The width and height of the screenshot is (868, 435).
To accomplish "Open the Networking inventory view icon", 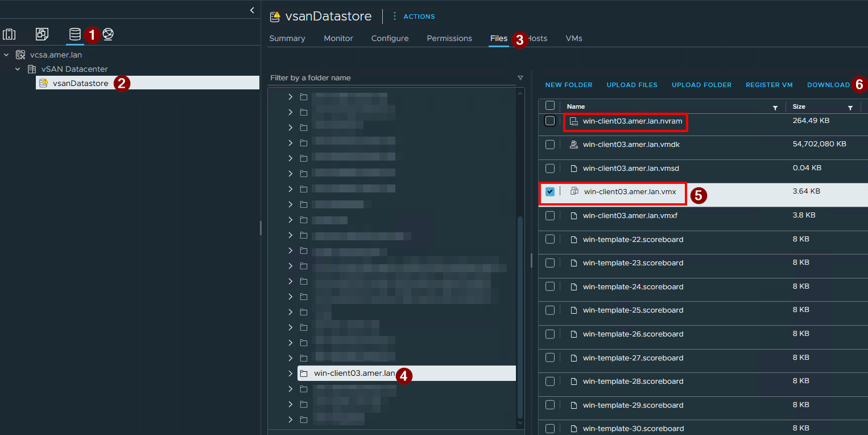I will 108,34.
